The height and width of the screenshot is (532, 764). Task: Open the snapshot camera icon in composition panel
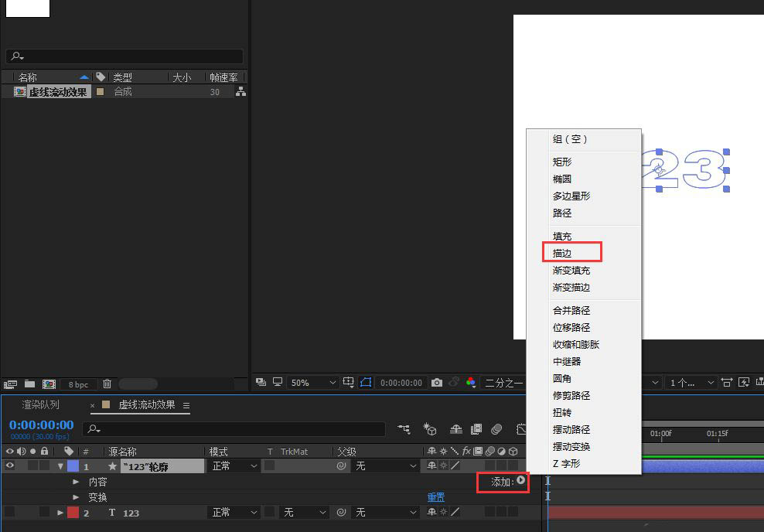437,382
